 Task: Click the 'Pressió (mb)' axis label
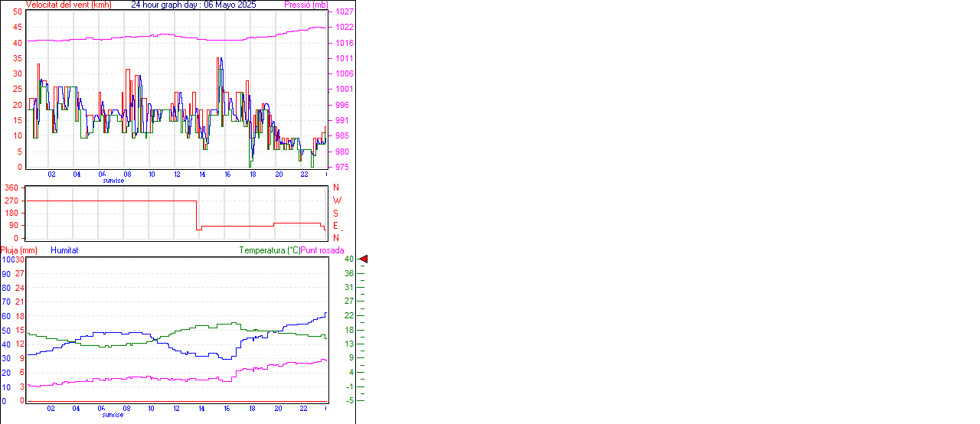(x=305, y=5)
